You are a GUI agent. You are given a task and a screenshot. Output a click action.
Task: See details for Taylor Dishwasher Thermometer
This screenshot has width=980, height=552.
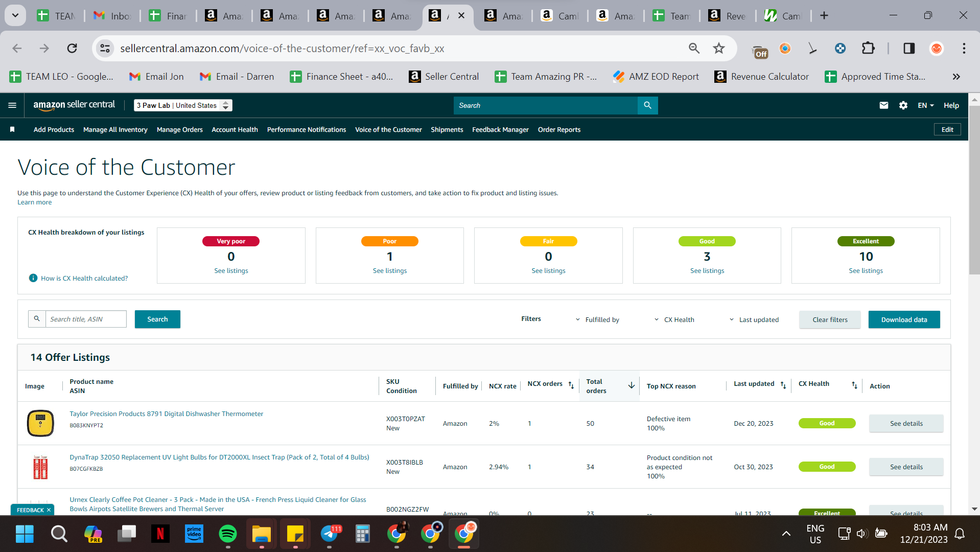906,423
